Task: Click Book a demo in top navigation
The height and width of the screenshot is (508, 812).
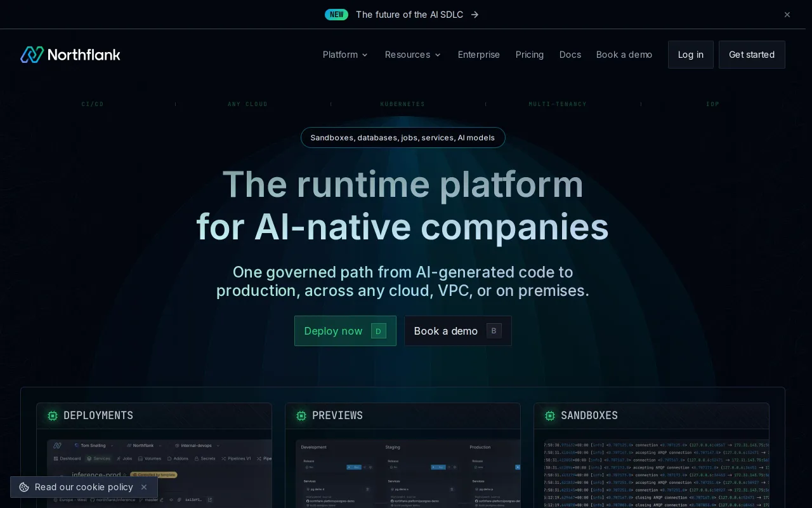Action: point(624,55)
